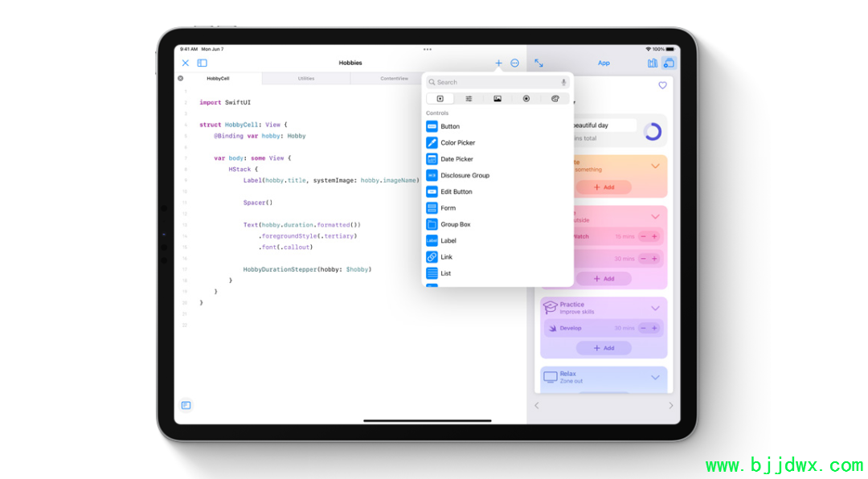Decrease the Develop duration with minus
The height and width of the screenshot is (479, 868).
click(x=643, y=329)
